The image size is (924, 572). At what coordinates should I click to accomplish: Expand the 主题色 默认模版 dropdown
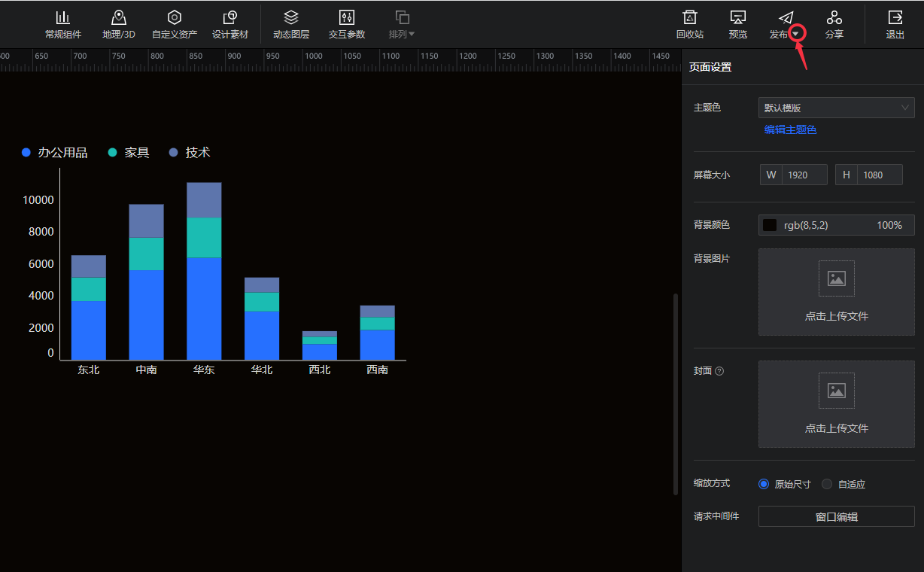pos(836,108)
